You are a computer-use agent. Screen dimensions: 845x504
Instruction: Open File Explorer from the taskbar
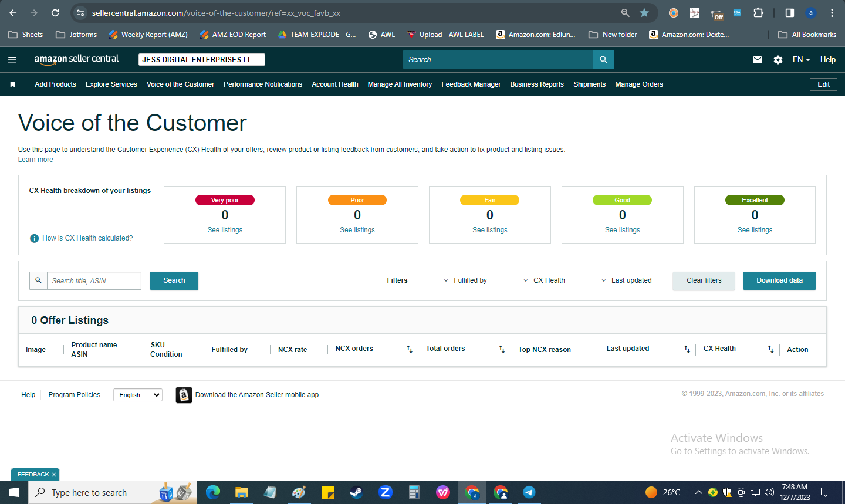pyautogui.click(x=241, y=492)
